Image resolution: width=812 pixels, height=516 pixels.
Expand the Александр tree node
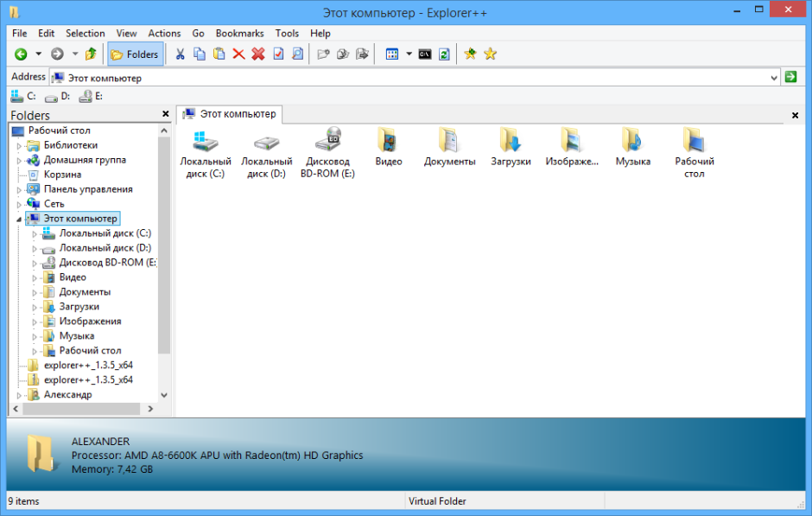coord(19,395)
